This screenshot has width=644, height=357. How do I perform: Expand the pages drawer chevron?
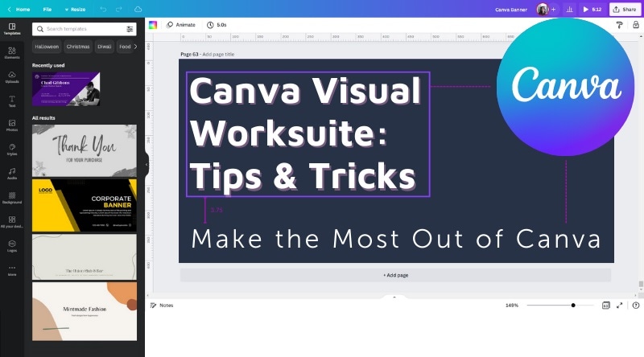pyautogui.click(x=394, y=297)
